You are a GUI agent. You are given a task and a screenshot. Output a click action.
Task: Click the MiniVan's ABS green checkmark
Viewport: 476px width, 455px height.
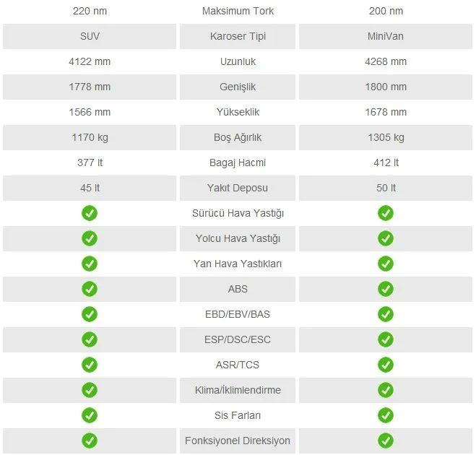pos(386,289)
